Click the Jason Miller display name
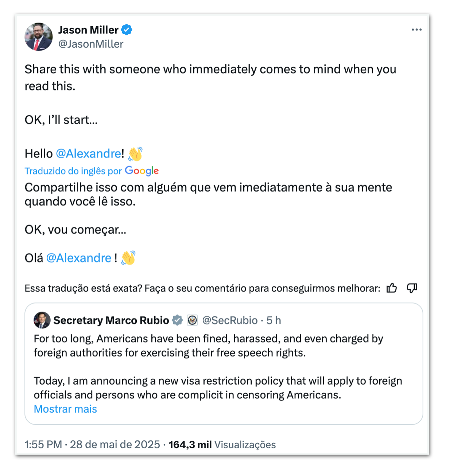453x476 pixels. click(88, 30)
